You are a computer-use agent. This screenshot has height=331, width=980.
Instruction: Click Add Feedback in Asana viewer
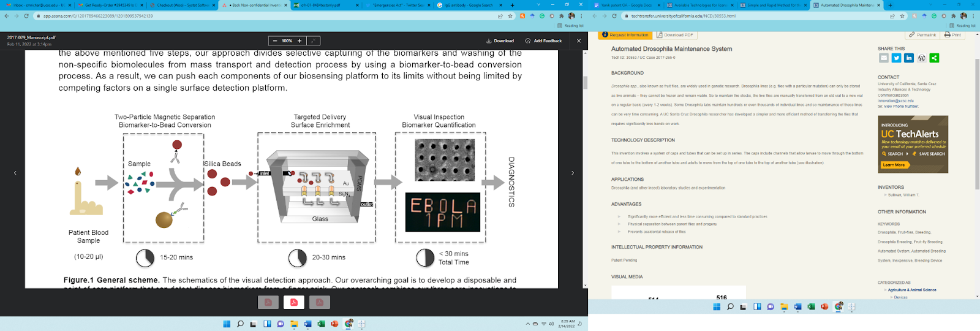coord(543,40)
